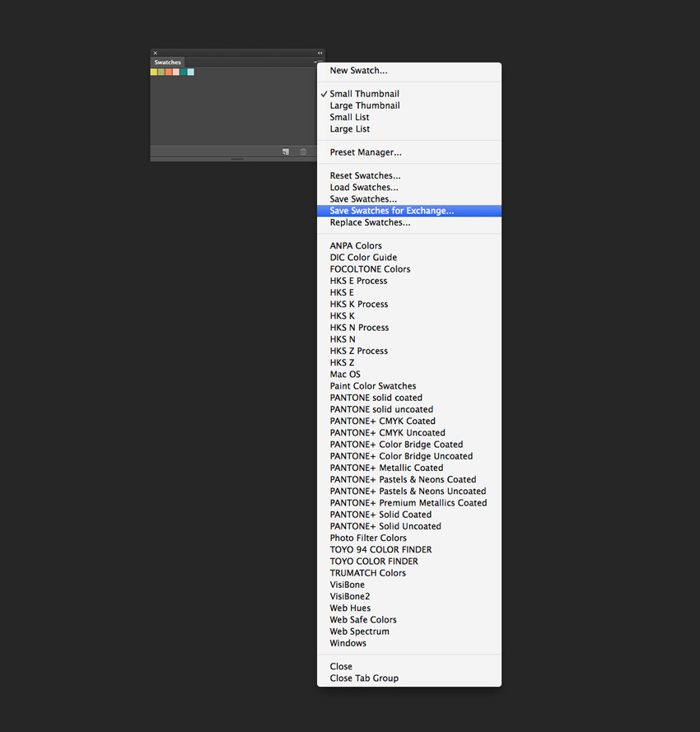Click the delete swatch trash icon
This screenshot has width=700, height=732.
coord(303,152)
